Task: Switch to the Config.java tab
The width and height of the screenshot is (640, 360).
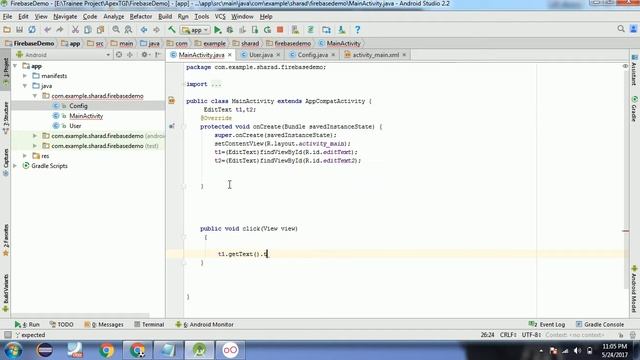Action: 312,55
